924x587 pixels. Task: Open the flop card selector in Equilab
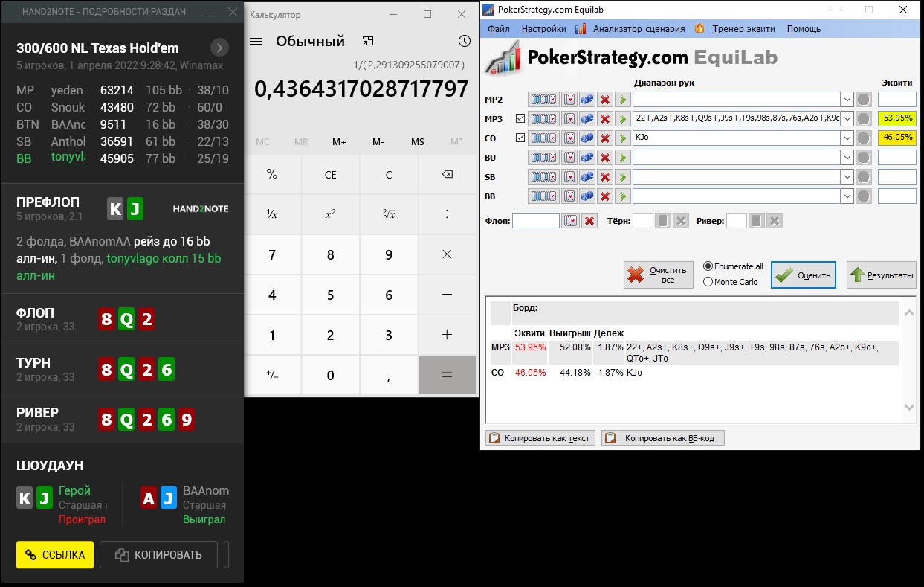(x=569, y=221)
